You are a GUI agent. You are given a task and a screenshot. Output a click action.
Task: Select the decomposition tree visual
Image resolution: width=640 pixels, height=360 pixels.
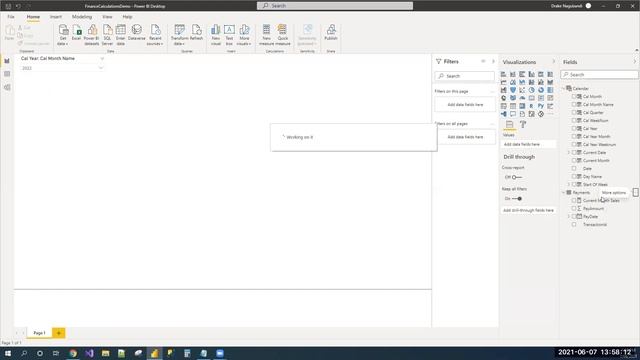[504, 114]
